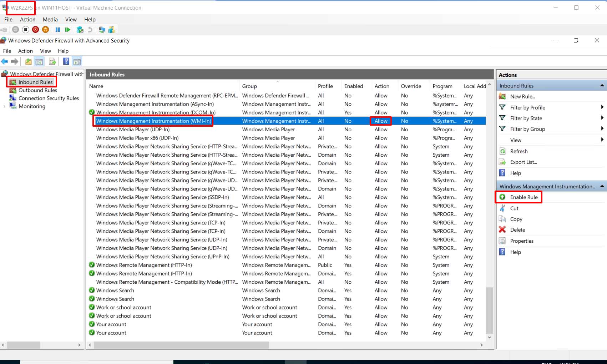Sort rules by the Override column header
The width and height of the screenshot is (607, 364).
point(414,86)
